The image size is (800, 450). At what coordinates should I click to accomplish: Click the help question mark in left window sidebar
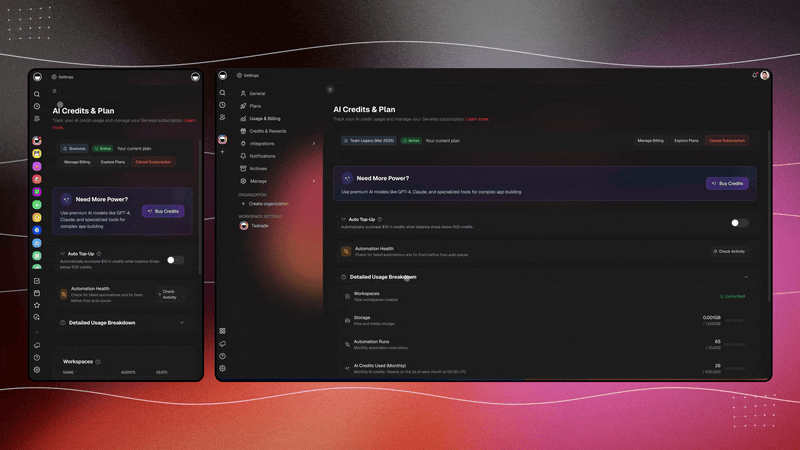click(x=37, y=357)
